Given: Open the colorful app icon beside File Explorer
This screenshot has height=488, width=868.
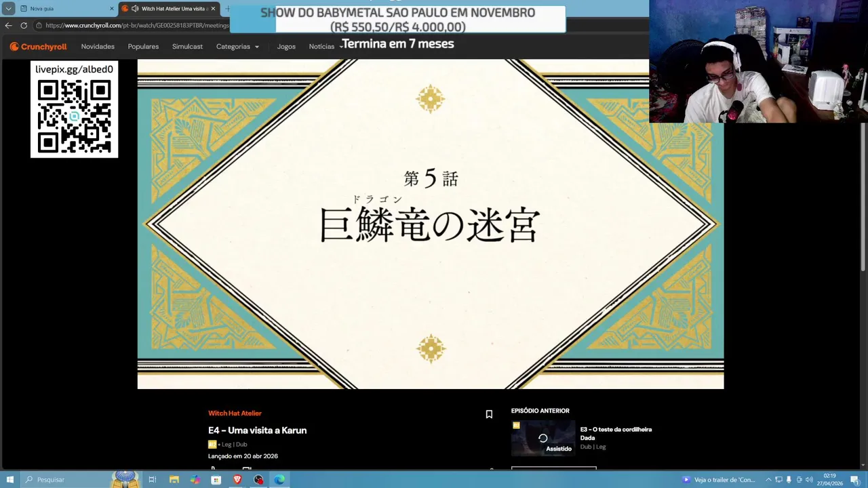Looking at the screenshot, I should pos(195,479).
